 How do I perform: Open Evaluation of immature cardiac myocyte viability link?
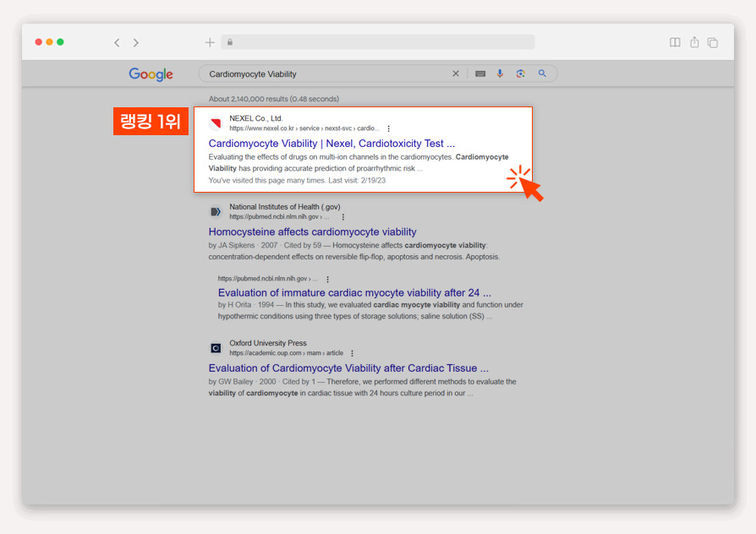pyautogui.click(x=355, y=293)
